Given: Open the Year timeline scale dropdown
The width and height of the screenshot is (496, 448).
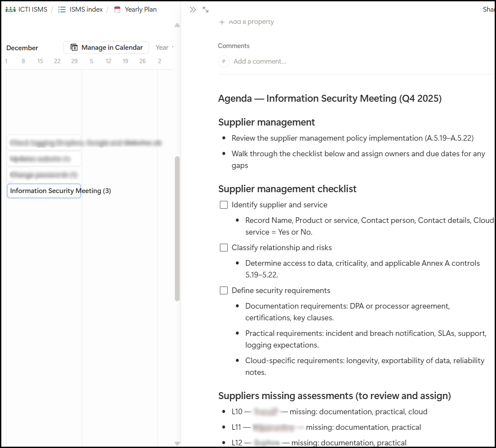Looking at the screenshot, I should coord(164,48).
